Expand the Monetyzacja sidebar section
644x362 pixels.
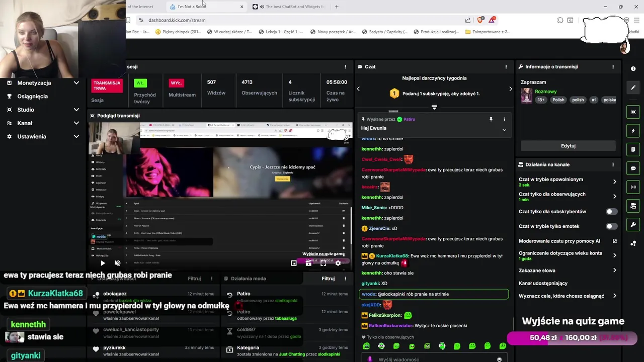point(76,83)
